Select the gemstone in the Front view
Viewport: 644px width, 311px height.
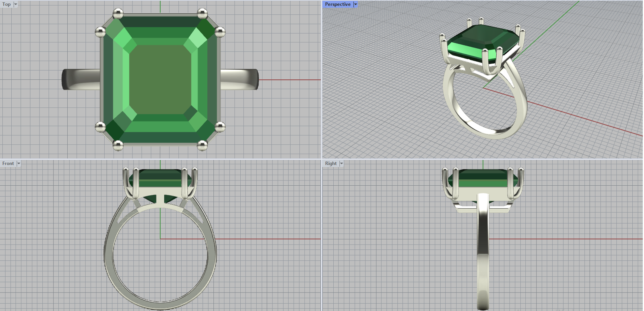click(160, 177)
